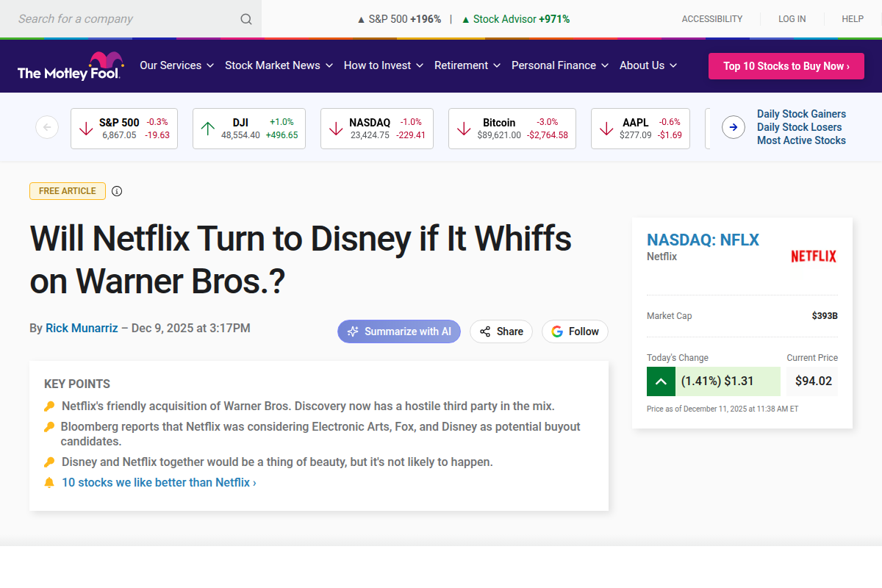Type in the Search for a company field
Image resolution: width=882 pixels, height=588 pixels.
click(x=121, y=19)
